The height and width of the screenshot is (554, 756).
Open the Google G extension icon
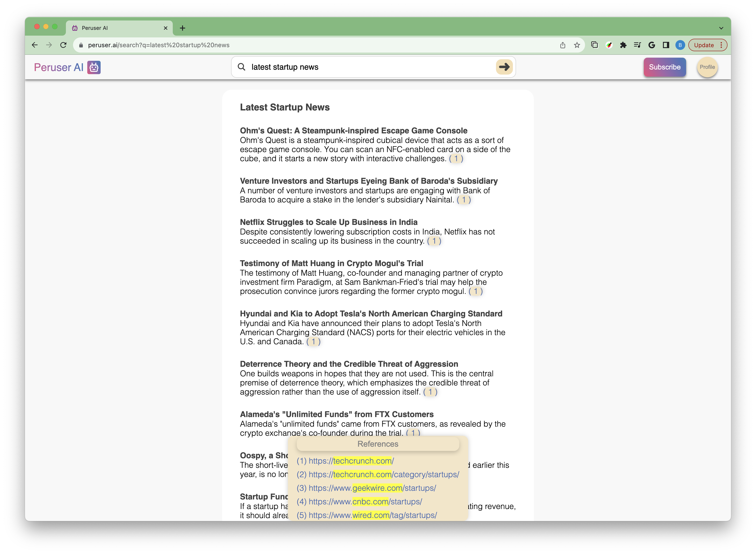tap(652, 45)
